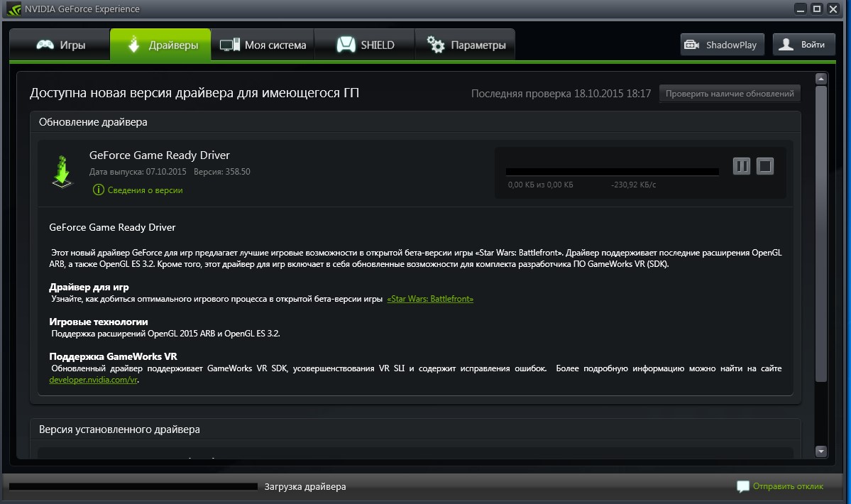The width and height of the screenshot is (851, 504).
Task: Click the Последняя проверка 18.10.2015 18:17 text
Action: click(561, 93)
